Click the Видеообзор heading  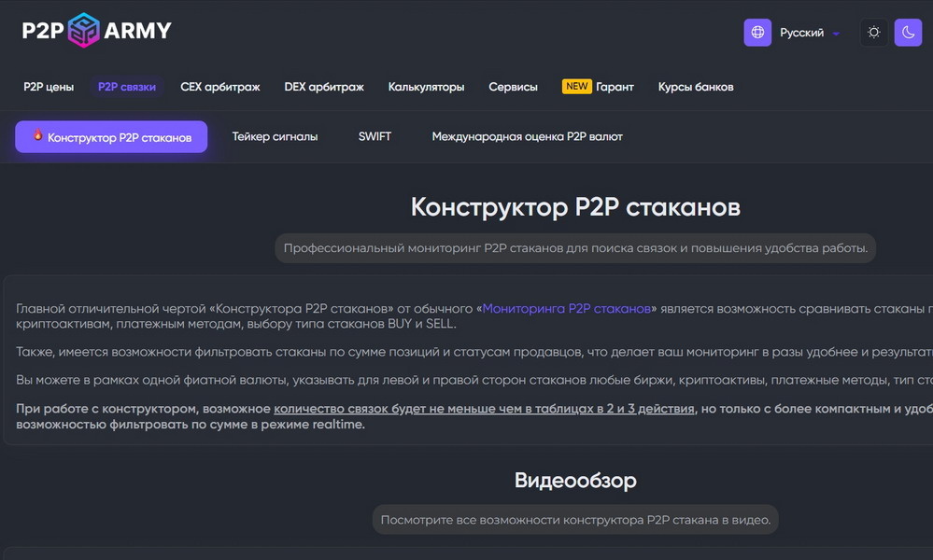575,480
